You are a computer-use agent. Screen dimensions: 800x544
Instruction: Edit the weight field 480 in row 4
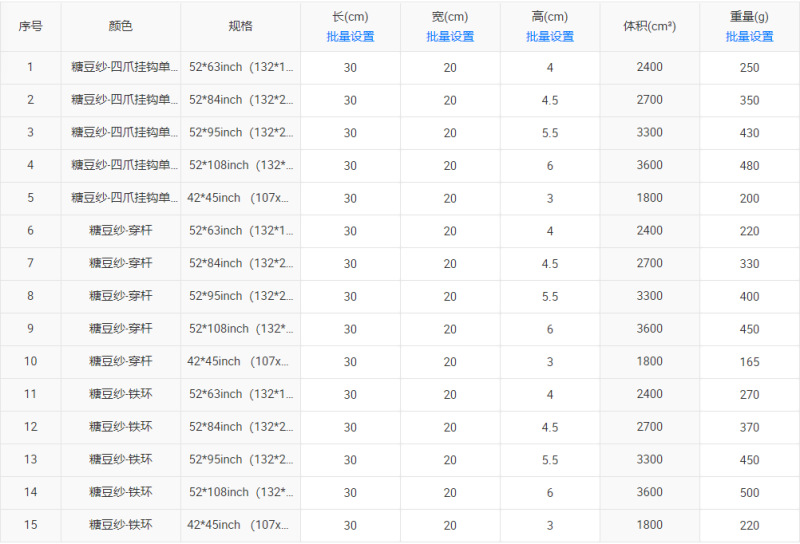click(x=749, y=165)
